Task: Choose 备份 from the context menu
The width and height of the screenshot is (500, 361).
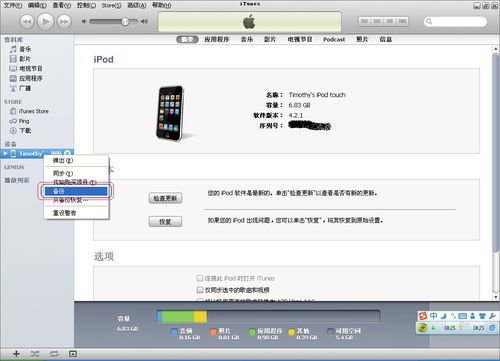Action: click(76, 191)
